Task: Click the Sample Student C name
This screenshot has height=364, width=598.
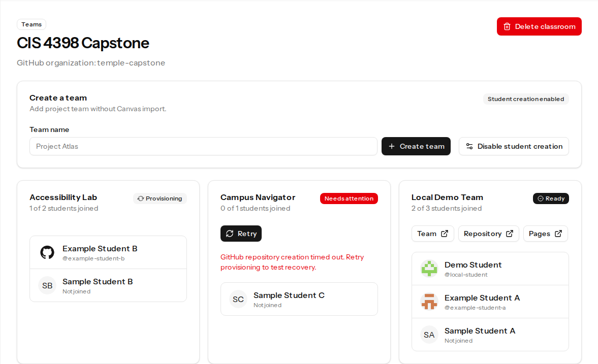Action: pyautogui.click(x=289, y=295)
